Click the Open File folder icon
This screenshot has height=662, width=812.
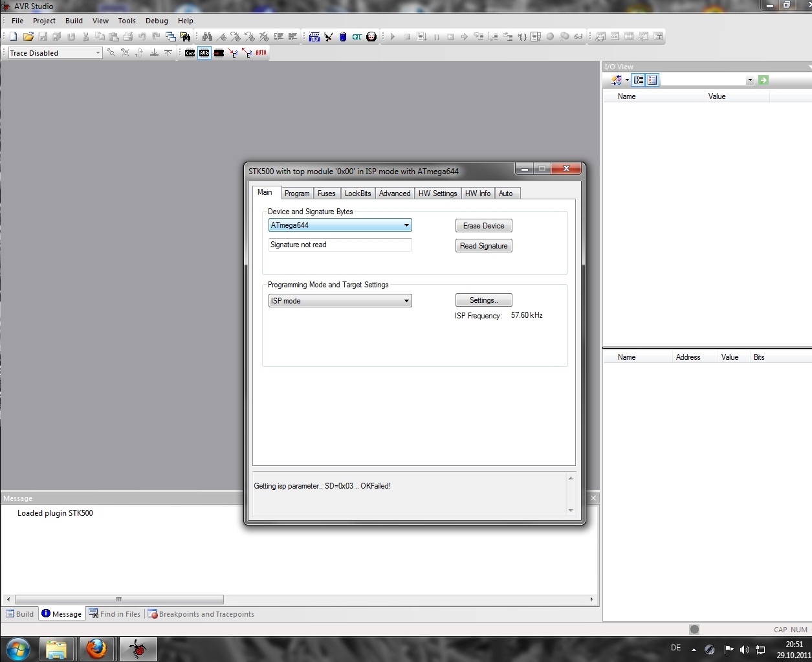(28, 37)
